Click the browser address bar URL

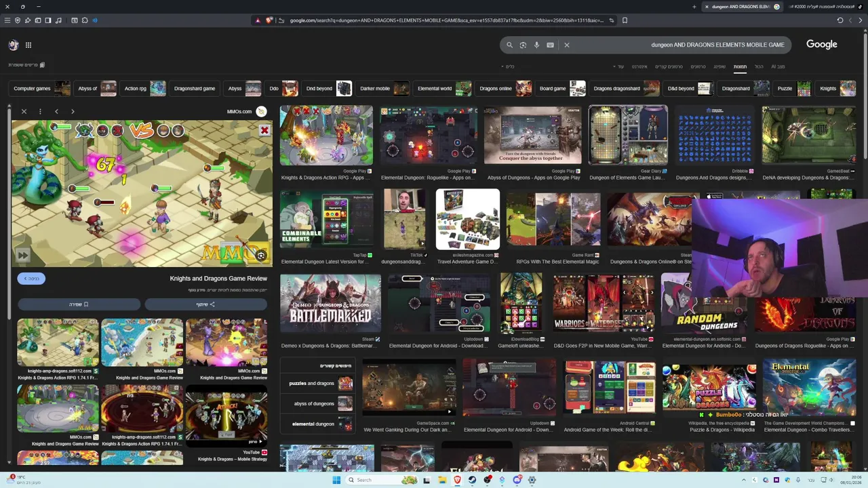446,20
